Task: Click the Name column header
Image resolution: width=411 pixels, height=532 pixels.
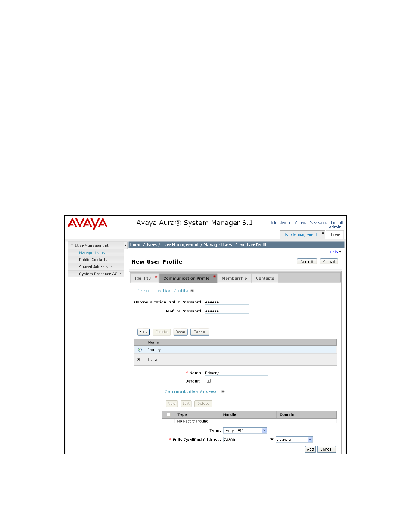Action: click(153, 342)
